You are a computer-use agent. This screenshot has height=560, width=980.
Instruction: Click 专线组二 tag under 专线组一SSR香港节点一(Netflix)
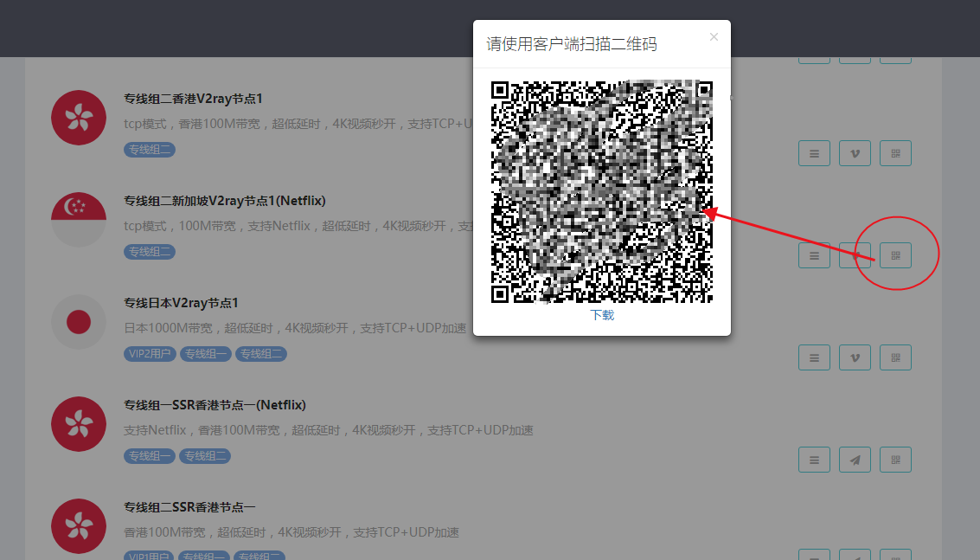[205, 455]
